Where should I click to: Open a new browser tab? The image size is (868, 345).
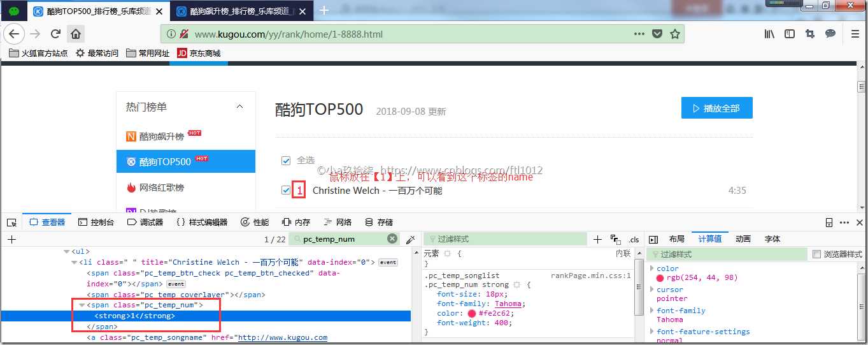324,10
